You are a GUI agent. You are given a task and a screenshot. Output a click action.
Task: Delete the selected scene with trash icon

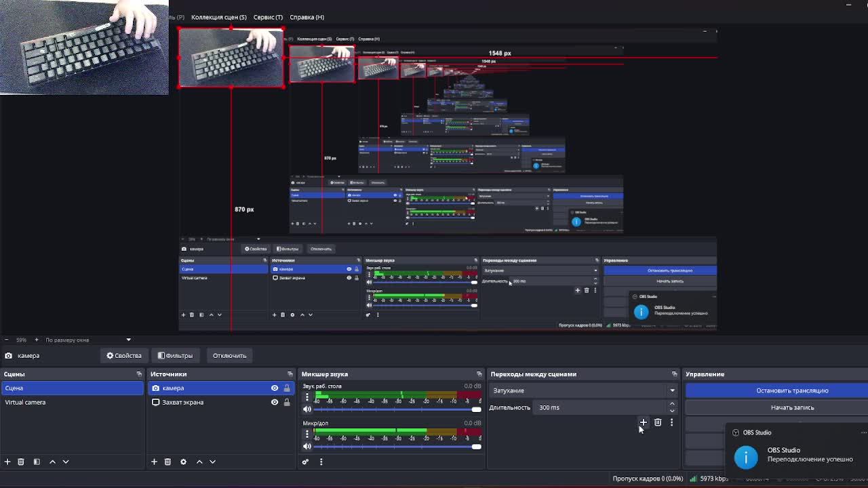(x=21, y=462)
